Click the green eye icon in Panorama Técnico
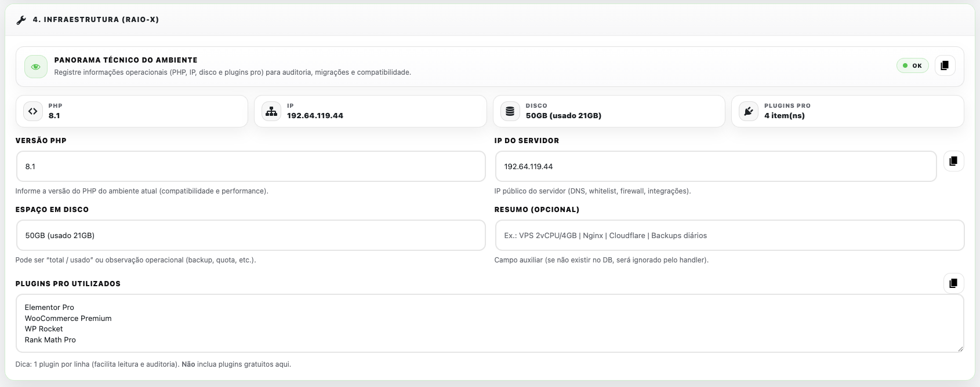Viewport: 980px width, 387px height. coord(35,67)
